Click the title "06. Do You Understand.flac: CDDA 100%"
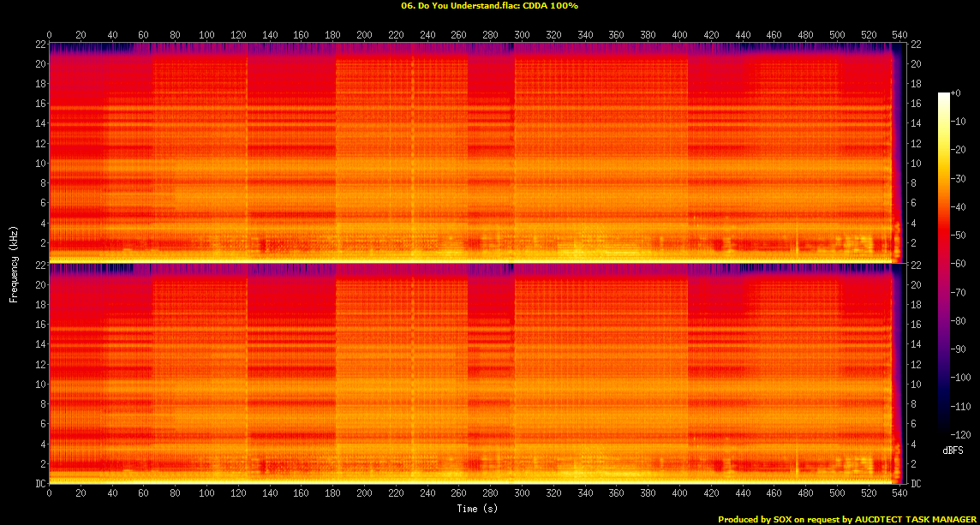This screenshot has width=980, height=525. (x=489, y=5)
